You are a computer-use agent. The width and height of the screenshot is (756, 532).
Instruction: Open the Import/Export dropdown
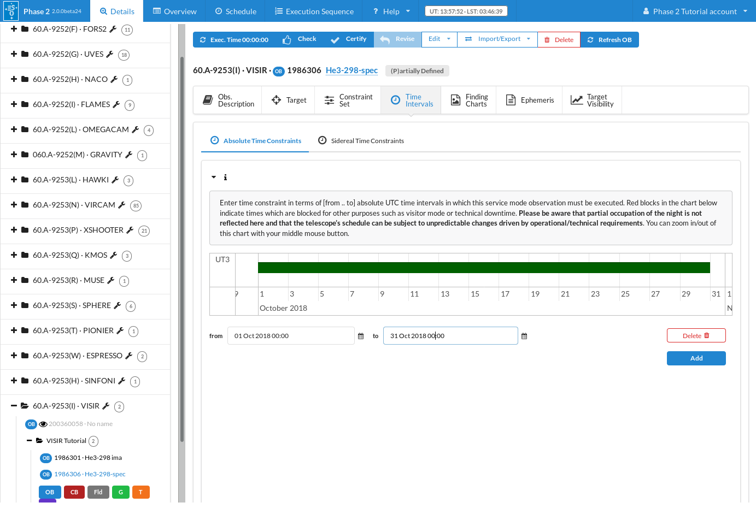pyautogui.click(x=497, y=39)
